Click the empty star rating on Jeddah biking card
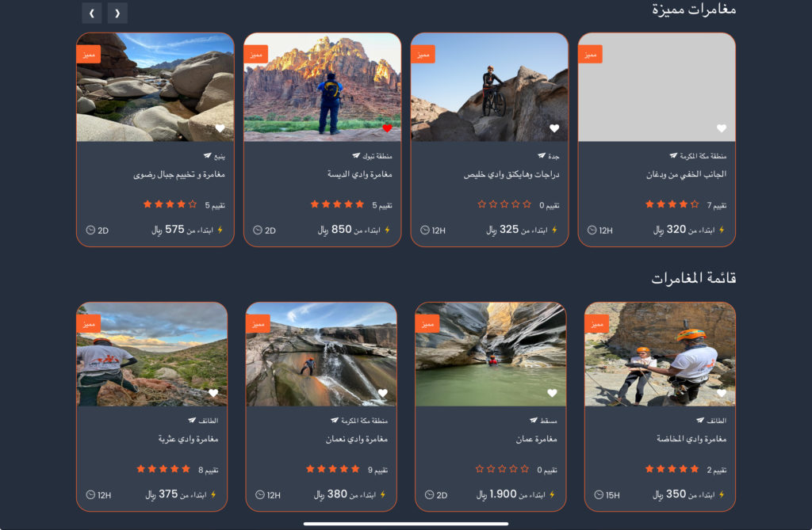 click(504, 204)
